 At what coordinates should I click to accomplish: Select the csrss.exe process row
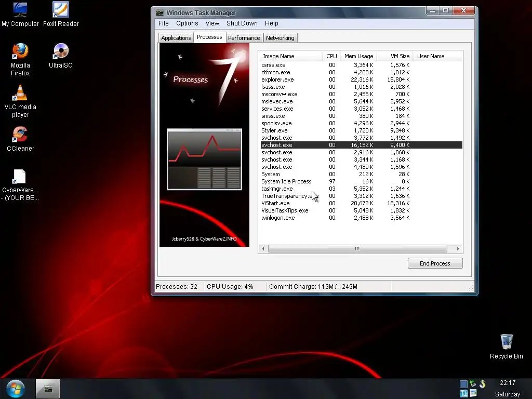[362, 65]
